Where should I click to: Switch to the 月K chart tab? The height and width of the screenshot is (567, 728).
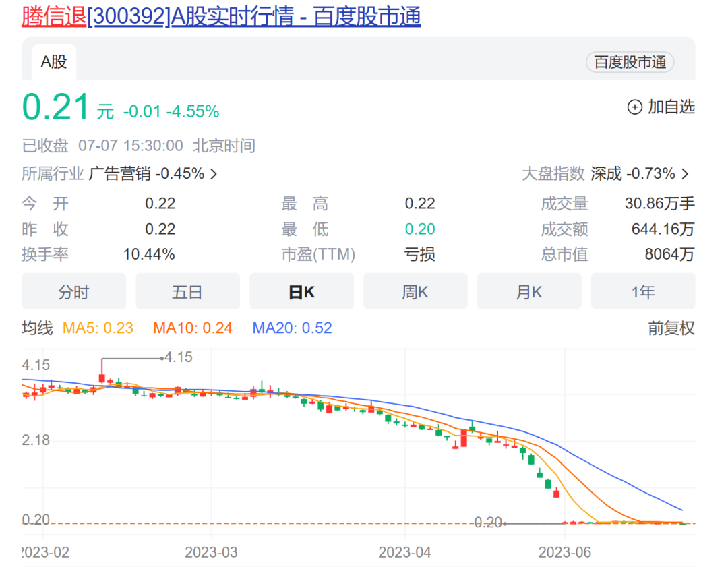point(529,292)
